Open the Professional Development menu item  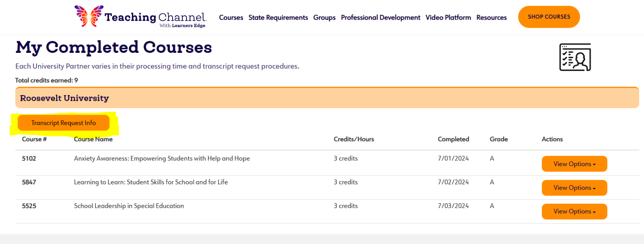point(380,17)
